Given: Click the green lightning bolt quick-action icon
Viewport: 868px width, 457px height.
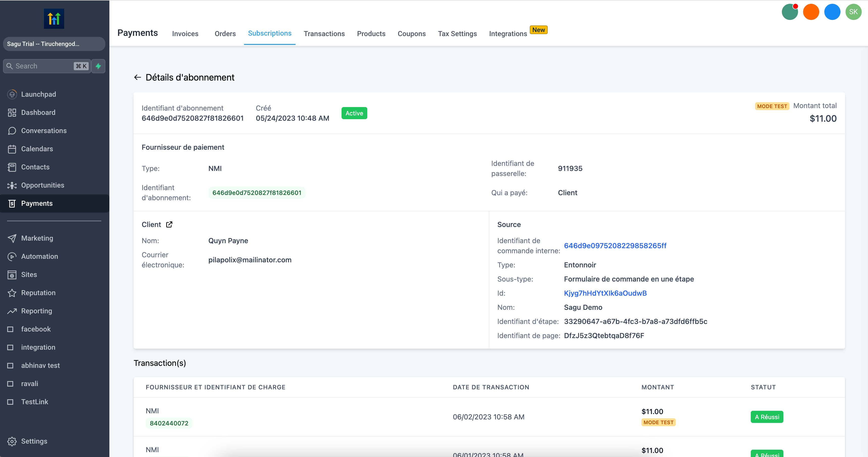Looking at the screenshot, I should pyautogui.click(x=98, y=66).
